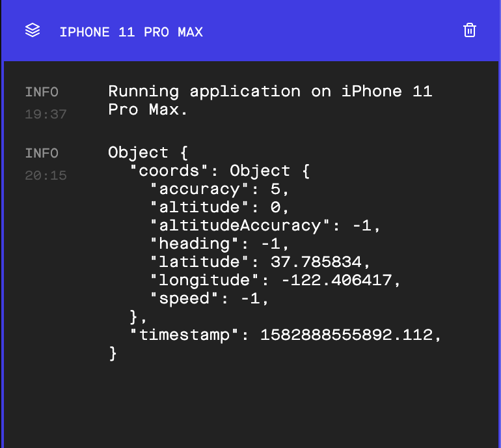Click the 20:15 timestamp
501x448 pixels.
pos(46,175)
